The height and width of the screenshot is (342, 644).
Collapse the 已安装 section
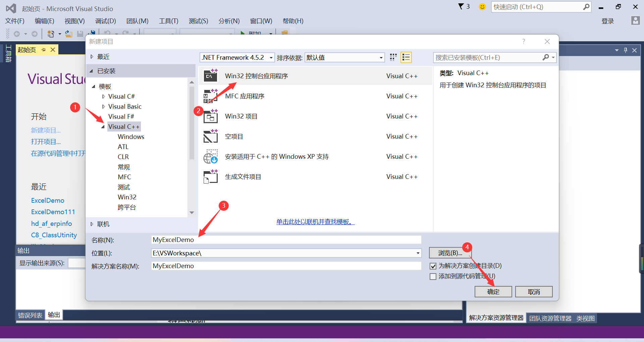[91, 71]
